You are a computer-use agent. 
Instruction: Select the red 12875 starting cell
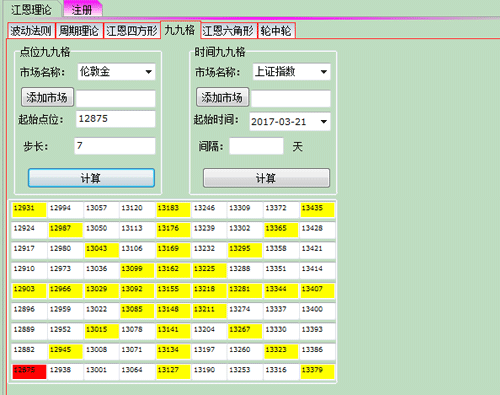tap(29, 371)
